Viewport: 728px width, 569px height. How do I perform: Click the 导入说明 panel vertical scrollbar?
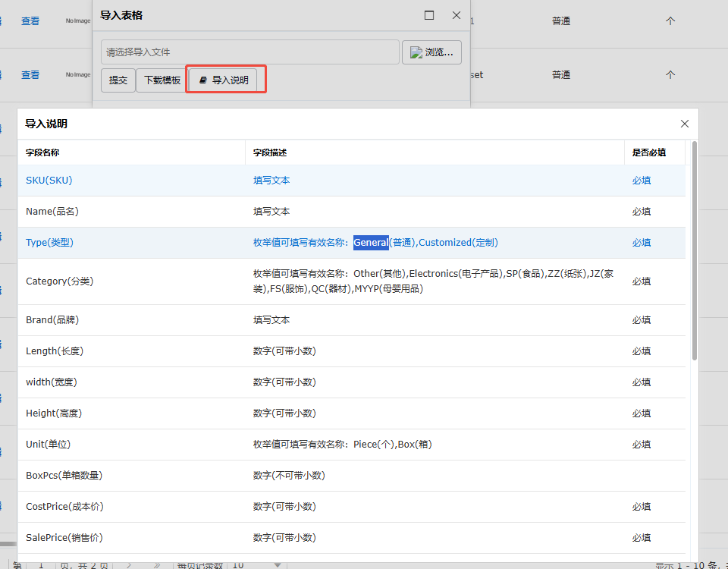pos(695,251)
